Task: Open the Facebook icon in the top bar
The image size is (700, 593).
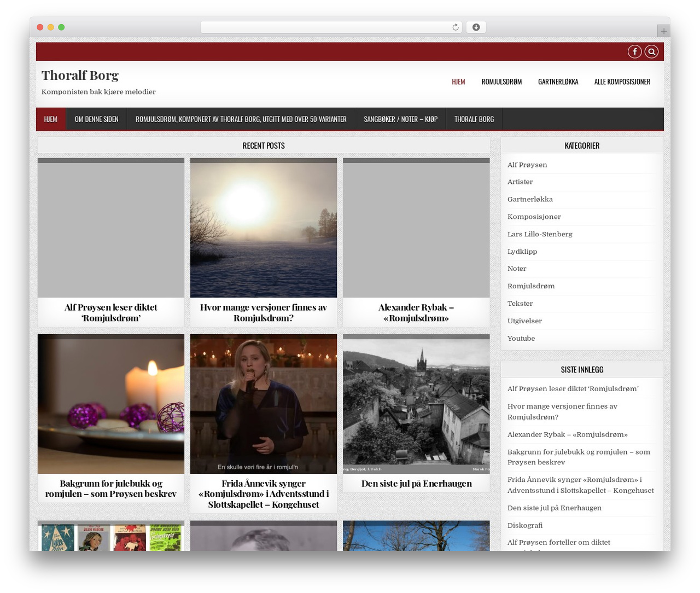Action: (634, 51)
